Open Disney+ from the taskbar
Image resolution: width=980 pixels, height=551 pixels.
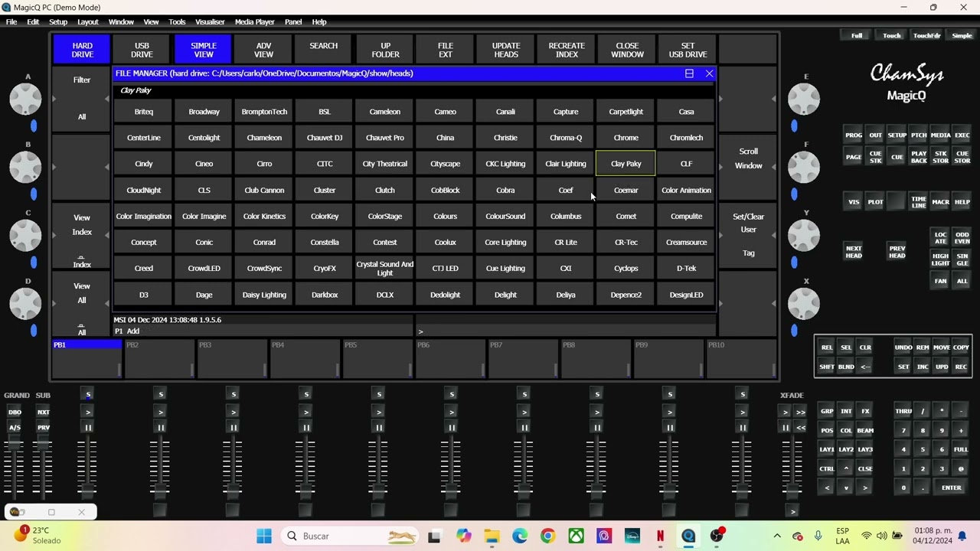tap(632, 536)
